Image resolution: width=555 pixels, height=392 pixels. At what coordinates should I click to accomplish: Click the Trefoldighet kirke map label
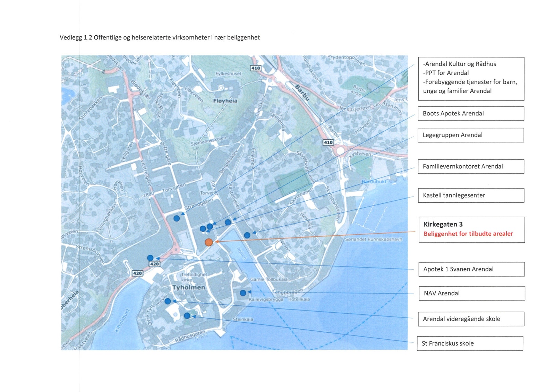[x=194, y=277]
